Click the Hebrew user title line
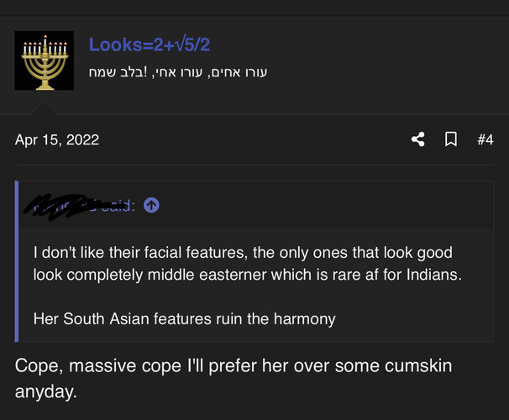Viewport: 509px width, 420px height. (x=178, y=72)
